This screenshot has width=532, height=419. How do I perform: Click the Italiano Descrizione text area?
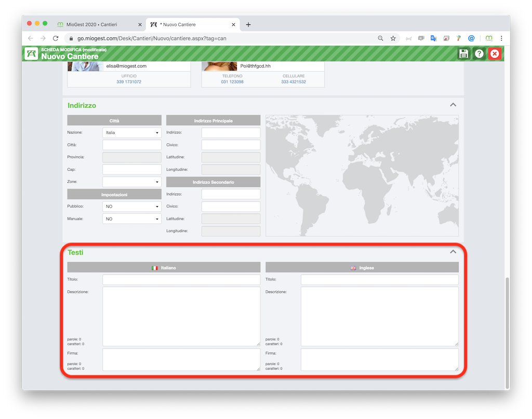click(181, 316)
